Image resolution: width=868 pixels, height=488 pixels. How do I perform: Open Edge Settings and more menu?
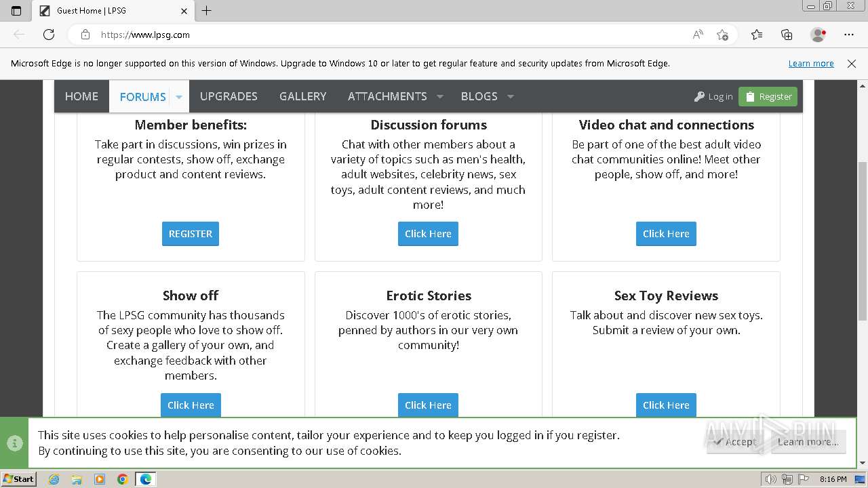point(849,35)
